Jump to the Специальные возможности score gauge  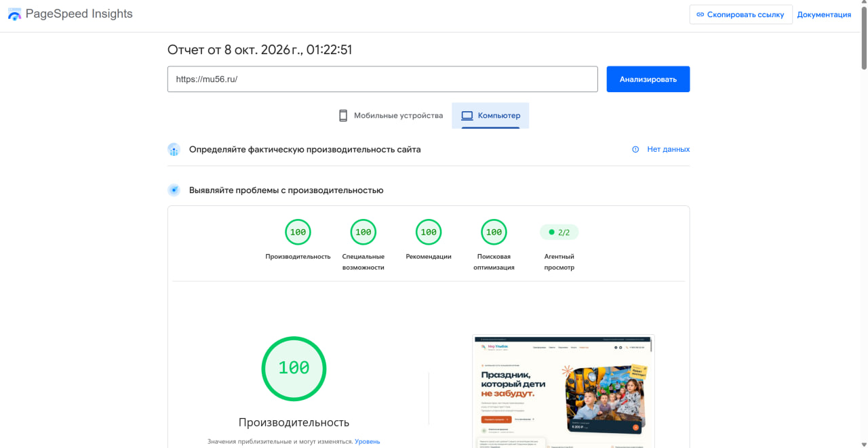coord(363,232)
